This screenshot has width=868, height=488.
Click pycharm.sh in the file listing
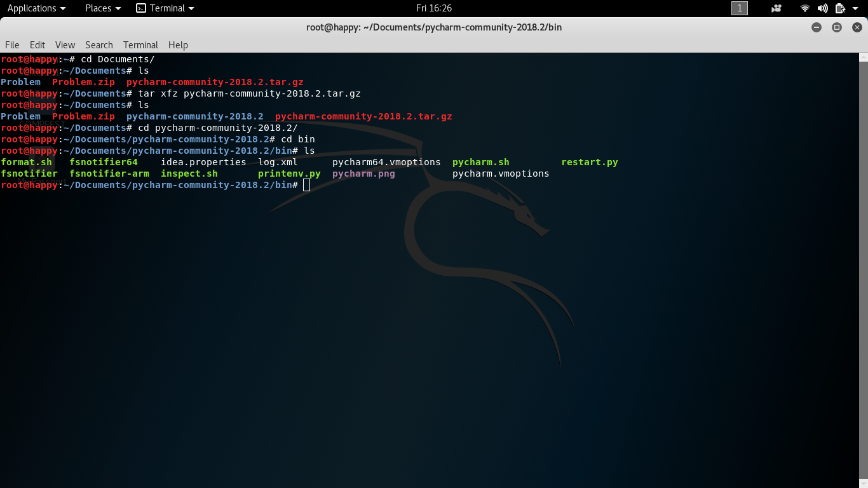[x=481, y=162]
